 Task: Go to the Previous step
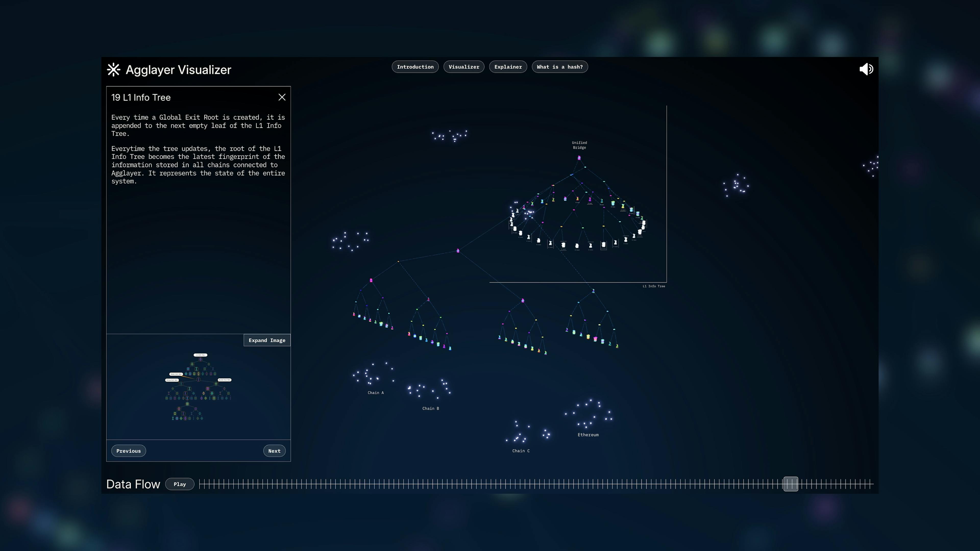(128, 451)
